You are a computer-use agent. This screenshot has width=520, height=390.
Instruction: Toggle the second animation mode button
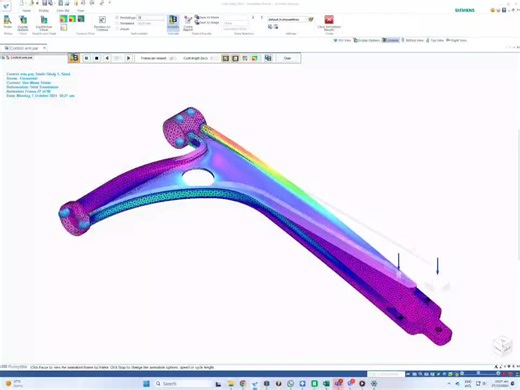click(x=235, y=58)
